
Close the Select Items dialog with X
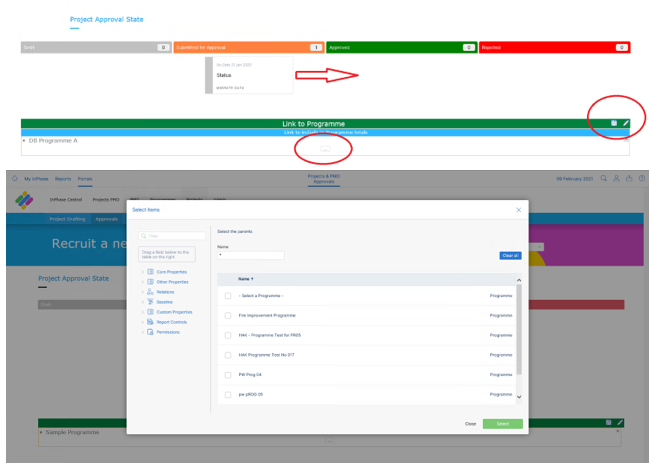518,210
